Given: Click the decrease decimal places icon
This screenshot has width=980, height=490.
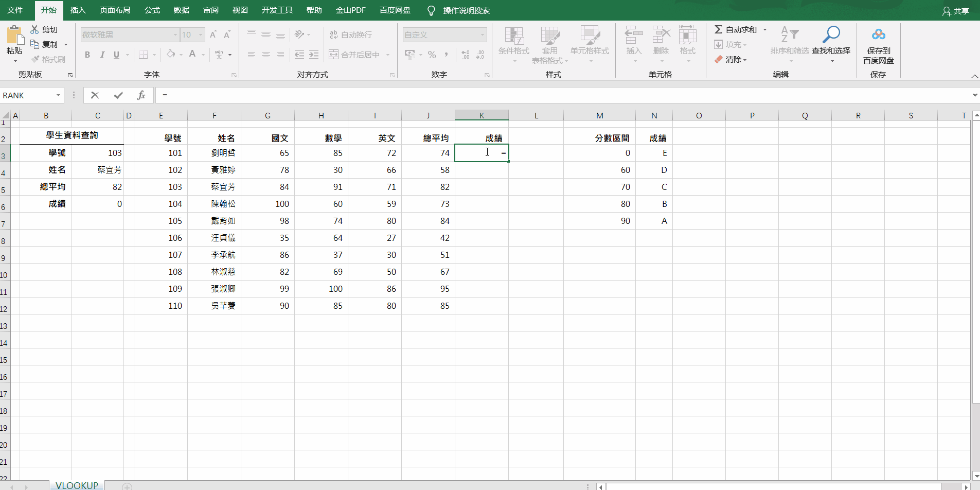Looking at the screenshot, I should point(480,55).
